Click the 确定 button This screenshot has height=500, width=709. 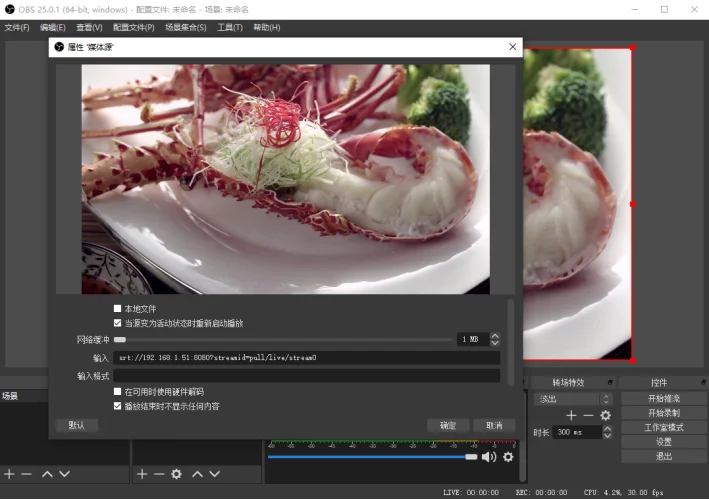click(448, 425)
